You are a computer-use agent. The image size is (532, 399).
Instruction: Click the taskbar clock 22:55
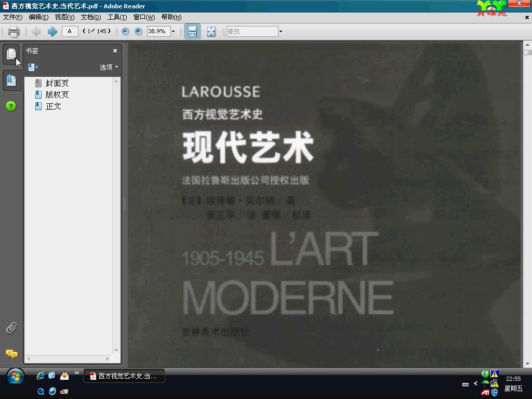coord(513,379)
